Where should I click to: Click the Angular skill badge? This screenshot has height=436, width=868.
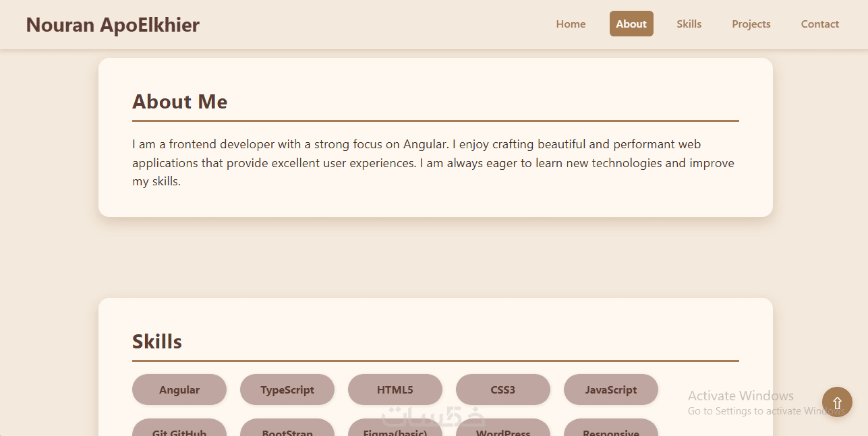(179, 390)
